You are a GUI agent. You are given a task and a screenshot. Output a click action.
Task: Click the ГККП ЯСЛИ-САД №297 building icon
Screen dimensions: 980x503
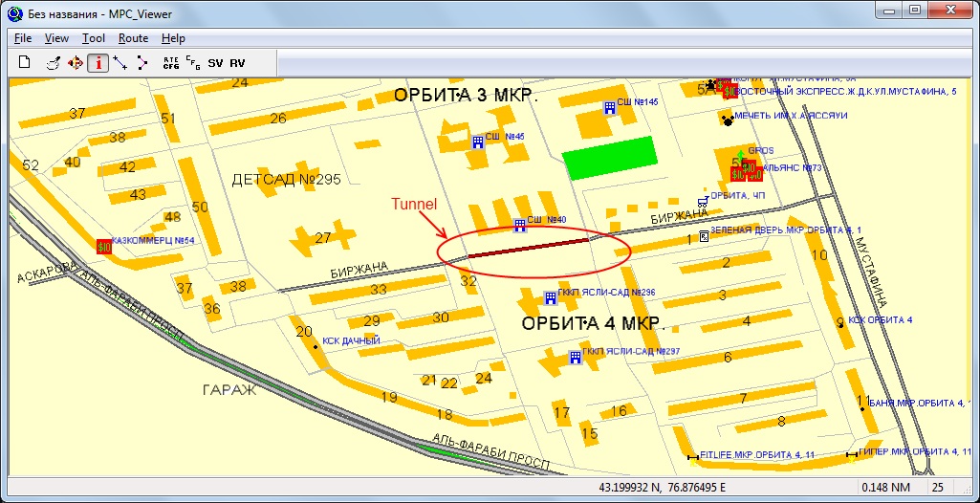[575, 357]
